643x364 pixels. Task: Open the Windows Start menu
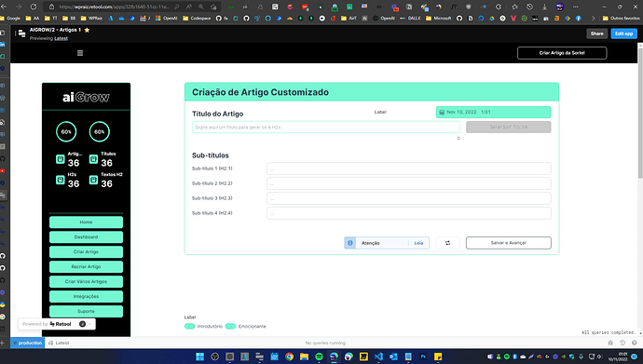[x=199, y=357]
